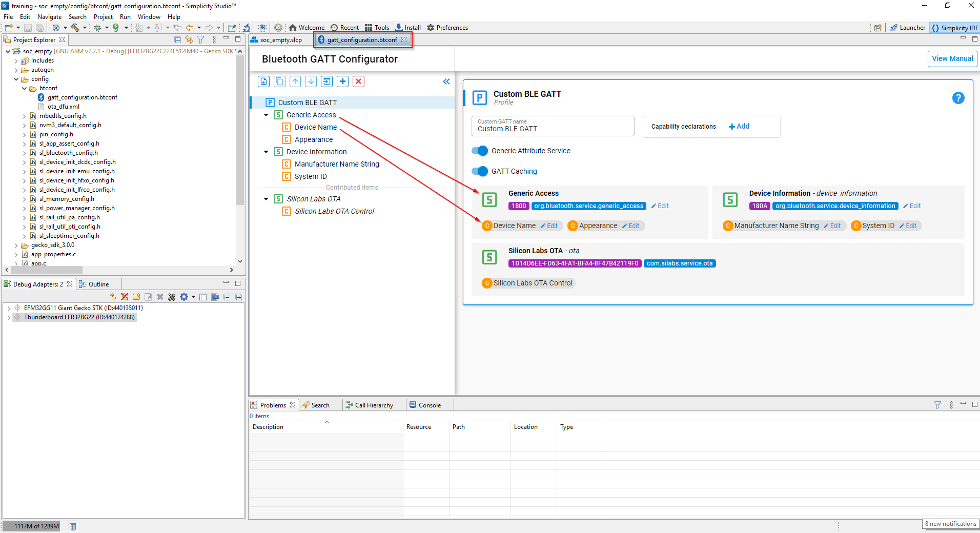The height and width of the screenshot is (533, 980).
Task: Click the View Manual button
Action: (952, 58)
